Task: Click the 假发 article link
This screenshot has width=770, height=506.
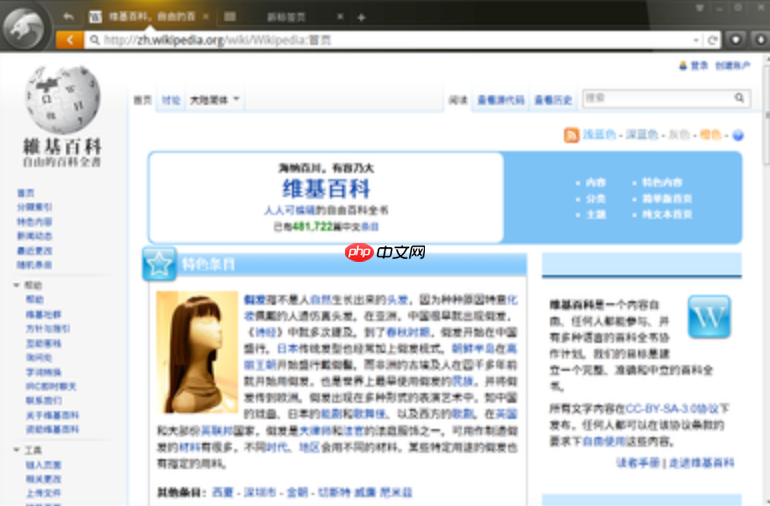Action: pyautogui.click(x=254, y=299)
